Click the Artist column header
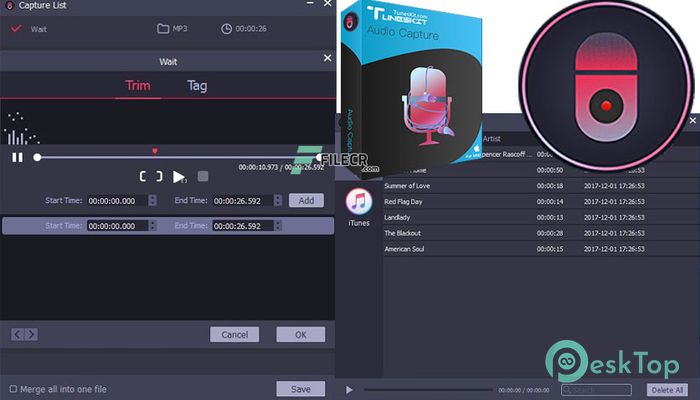The height and width of the screenshot is (400, 700). [492, 139]
